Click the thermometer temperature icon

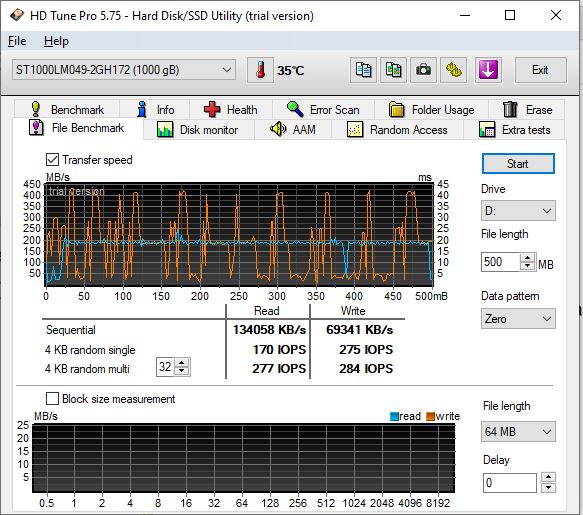pos(261,70)
